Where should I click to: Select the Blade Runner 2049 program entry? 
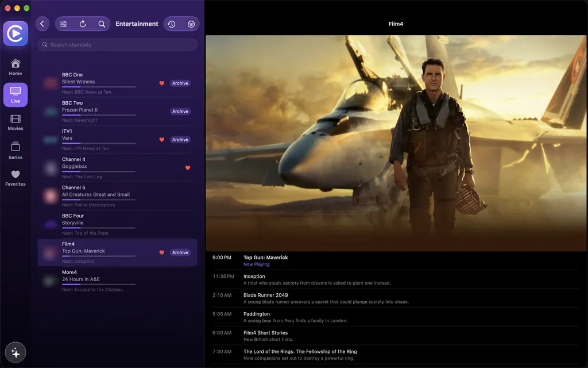pyautogui.click(x=396, y=298)
